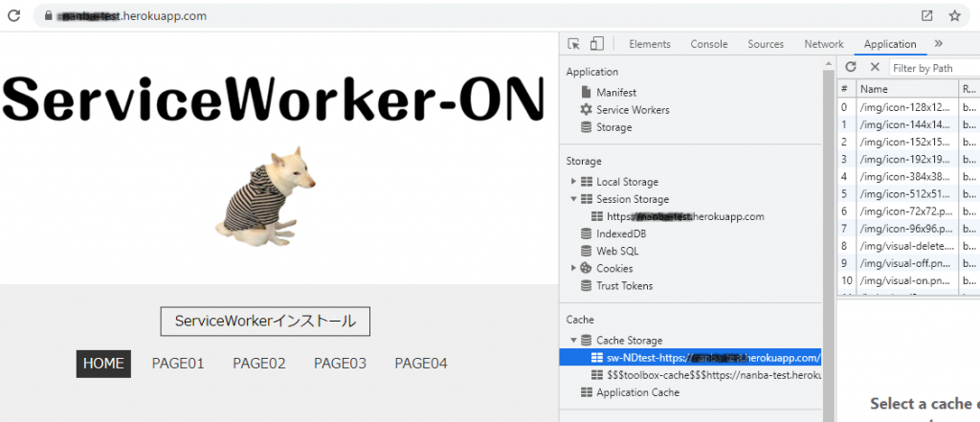This screenshot has height=422, width=980.
Task: Select the Application tab
Action: [x=890, y=44]
